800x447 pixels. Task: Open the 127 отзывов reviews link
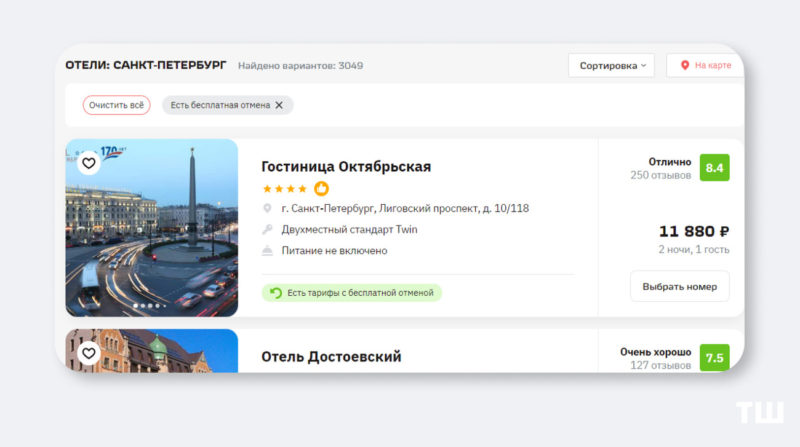coord(660,365)
